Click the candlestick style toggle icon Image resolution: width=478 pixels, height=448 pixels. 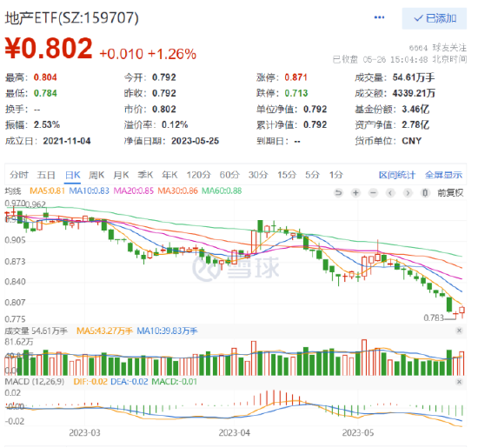tap(425, 193)
